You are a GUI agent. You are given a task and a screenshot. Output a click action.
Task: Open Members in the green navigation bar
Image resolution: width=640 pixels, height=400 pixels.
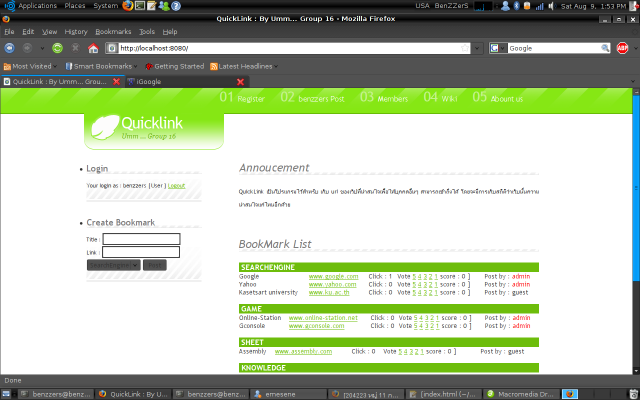click(x=384, y=99)
